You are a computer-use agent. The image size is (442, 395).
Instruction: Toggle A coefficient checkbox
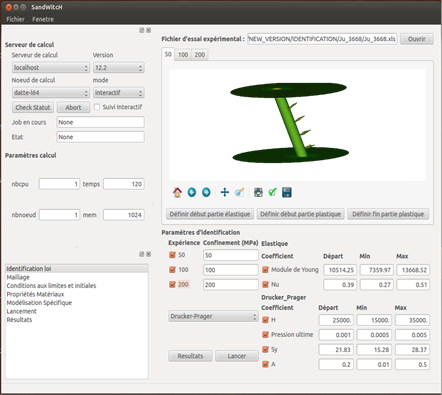(x=265, y=364)
